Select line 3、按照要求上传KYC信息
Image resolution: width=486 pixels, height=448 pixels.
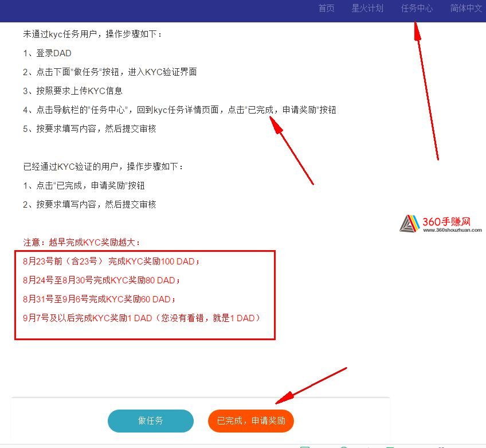point(73,91)
